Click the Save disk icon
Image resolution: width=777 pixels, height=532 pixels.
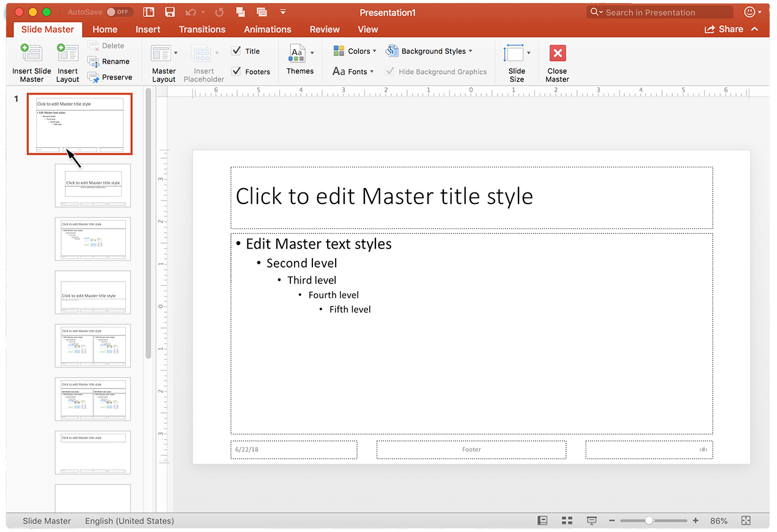coord(170,12)
